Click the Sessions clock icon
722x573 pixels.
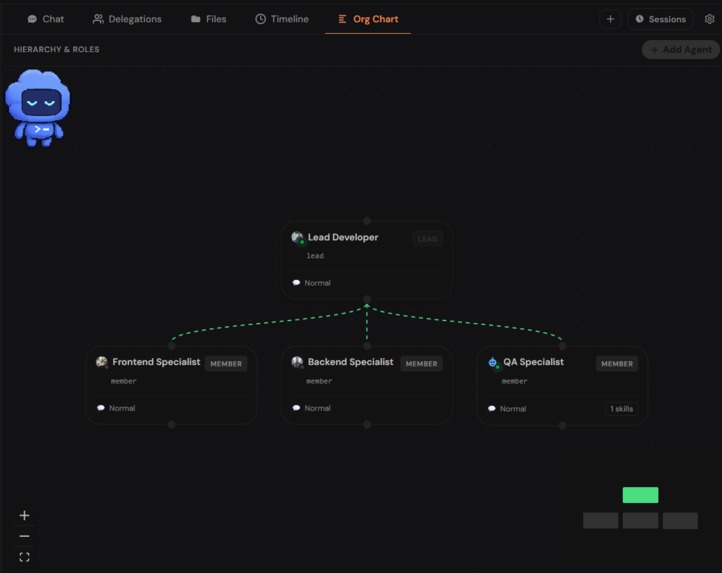click(640, 19)
